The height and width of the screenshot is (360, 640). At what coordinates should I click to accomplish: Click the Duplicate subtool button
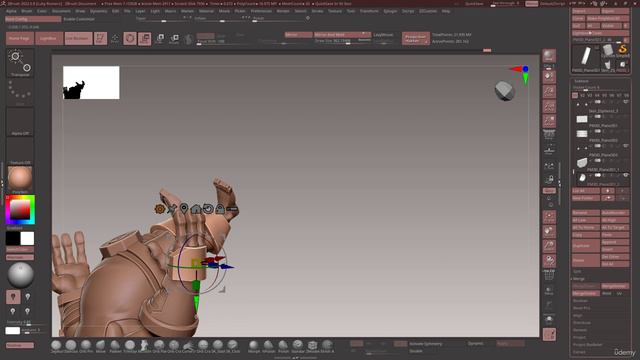[x=586, y=246]
